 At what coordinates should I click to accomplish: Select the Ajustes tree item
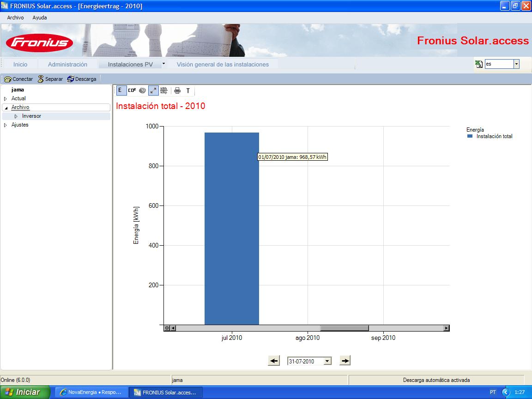click(x=20, y=125)
